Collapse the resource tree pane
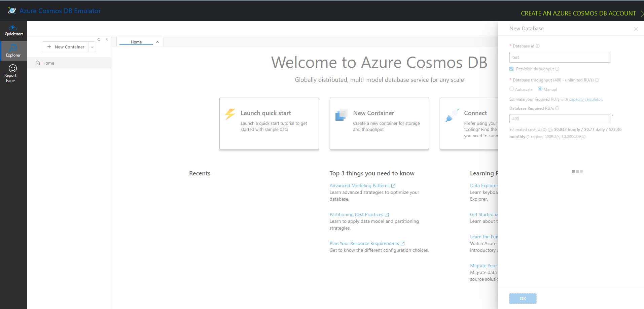The image size is (644, 309). 107,39
